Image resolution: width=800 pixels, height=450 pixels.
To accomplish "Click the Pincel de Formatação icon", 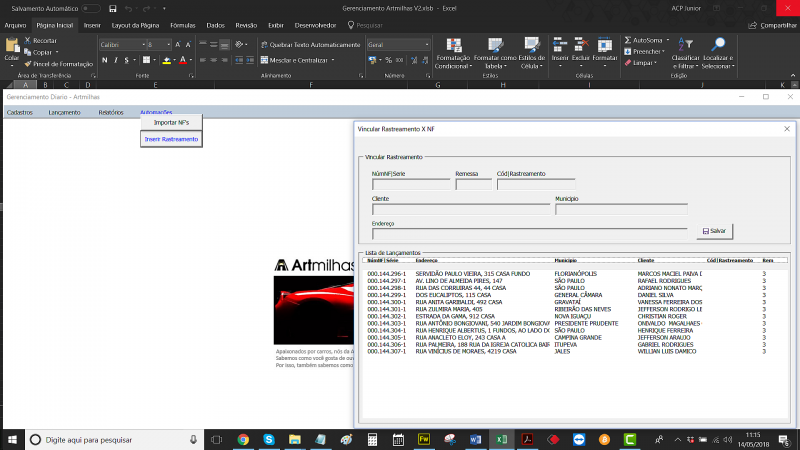I will point(27,63).
